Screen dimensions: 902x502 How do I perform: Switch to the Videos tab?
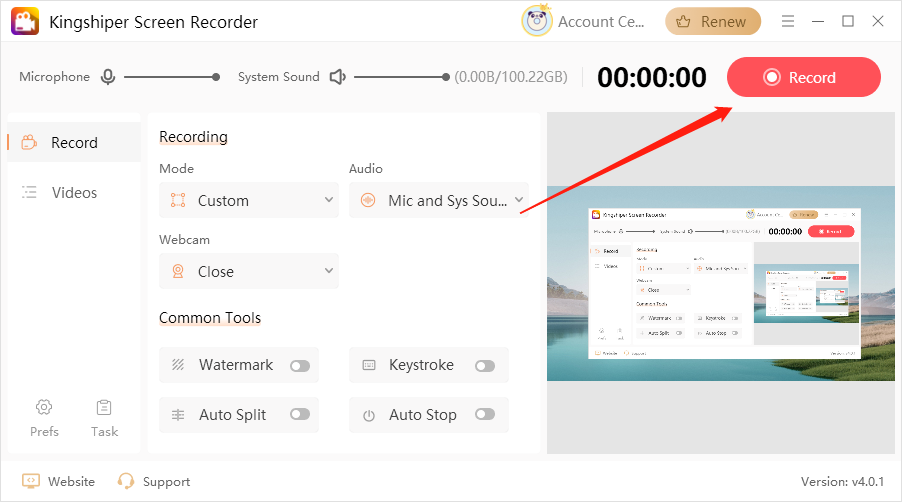[73, 192]
